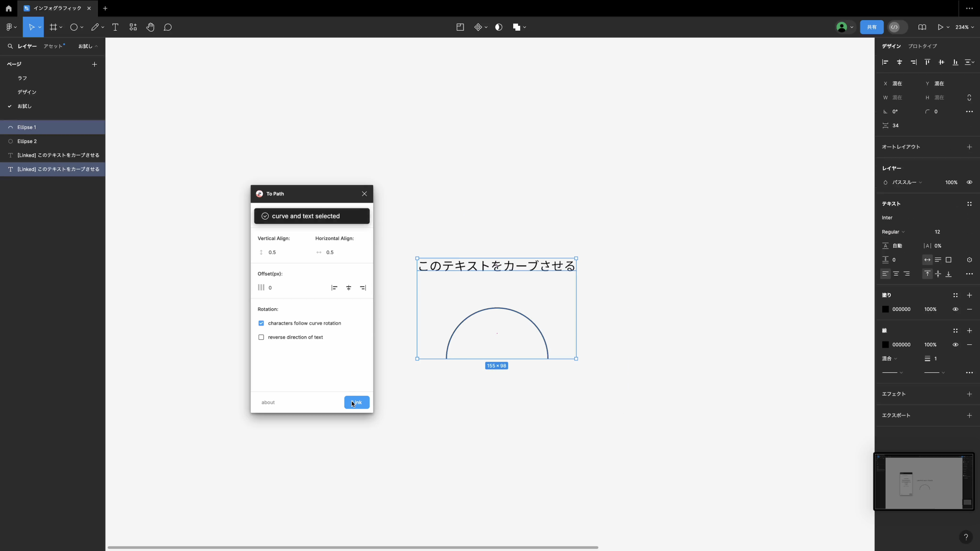
Task: Check reverse direction of text
Action: (x=261, y=337)
